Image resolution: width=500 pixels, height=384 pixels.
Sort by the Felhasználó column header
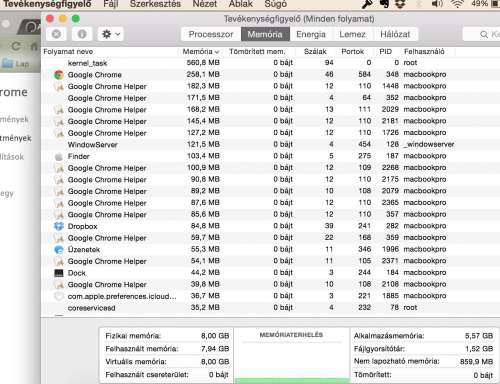[424, 52]
